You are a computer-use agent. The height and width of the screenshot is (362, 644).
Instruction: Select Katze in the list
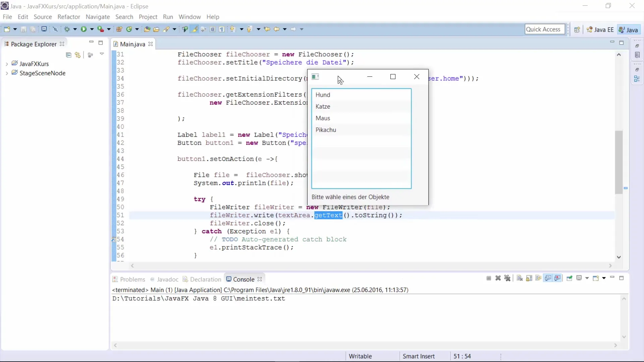pos(361,107)
